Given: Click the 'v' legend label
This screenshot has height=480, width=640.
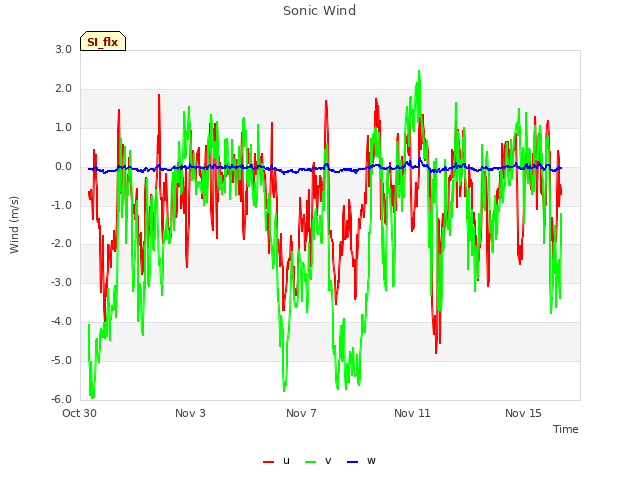Looking at the screenshot, I should point(328,461).
